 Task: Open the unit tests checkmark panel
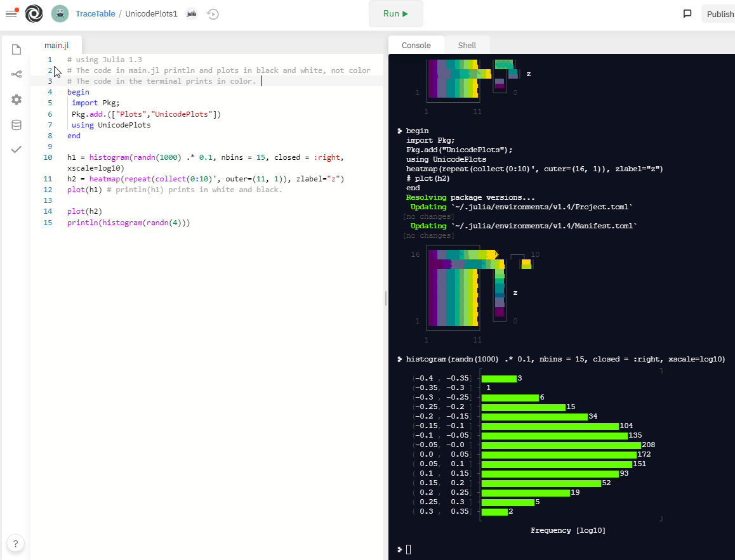point(17,150)
